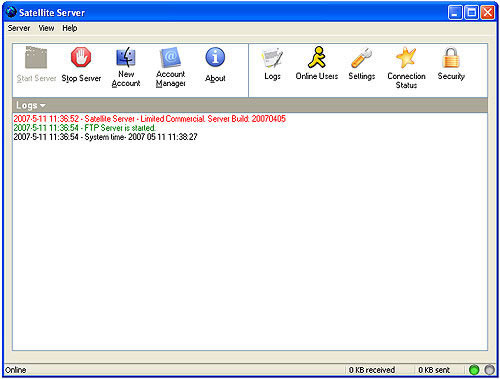Image resolution: width=500 pixels, height=379 pixels.
Task: Click the green status indicator light
Action: point(474,370)
